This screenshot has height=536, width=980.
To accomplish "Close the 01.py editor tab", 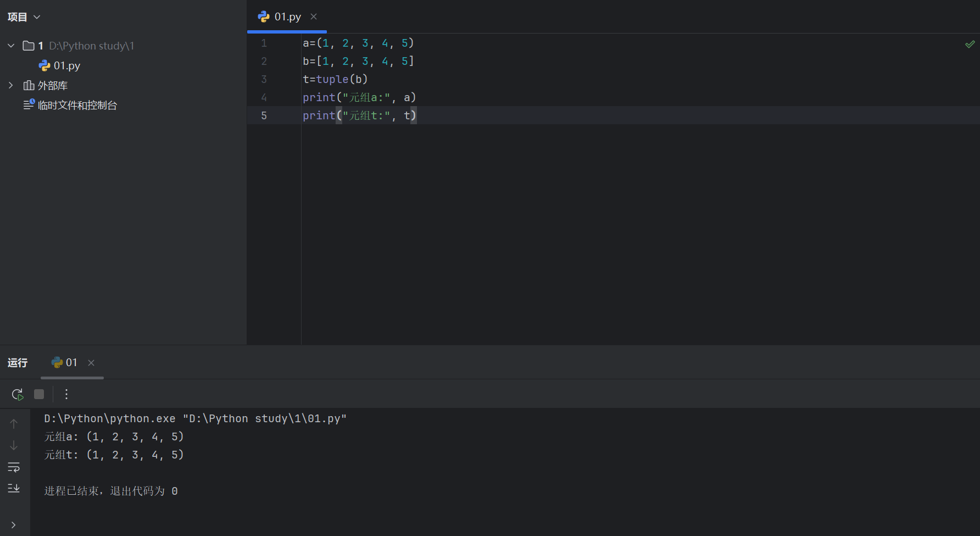I will [x=314, y=16].
